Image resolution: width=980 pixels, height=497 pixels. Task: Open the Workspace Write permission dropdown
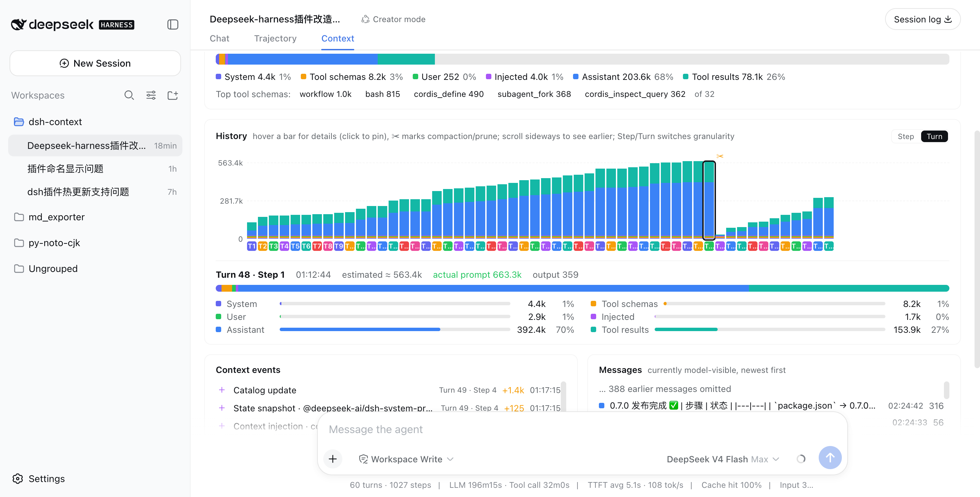pyautogui.click(x=406, y=459)
